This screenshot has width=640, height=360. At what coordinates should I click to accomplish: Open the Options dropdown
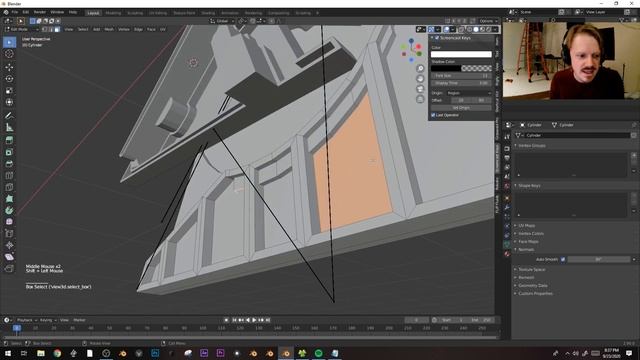(x=489, y=21)
